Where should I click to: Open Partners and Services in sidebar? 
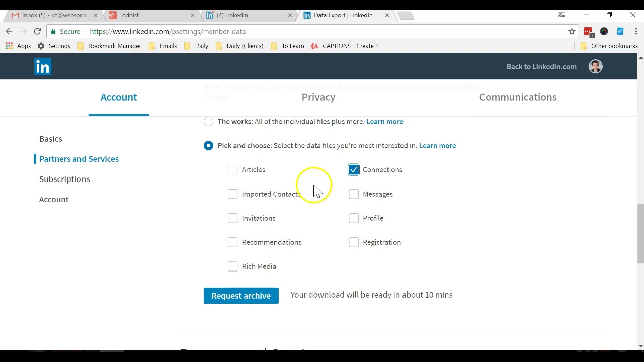pos(79,159)
